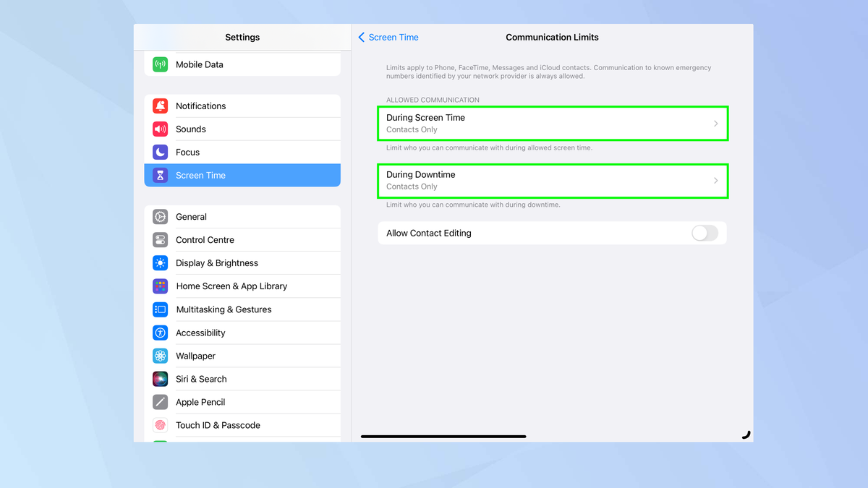Open Control Centre settings
The width and height of the screenshot is (868, 488).
coord(242,240)
